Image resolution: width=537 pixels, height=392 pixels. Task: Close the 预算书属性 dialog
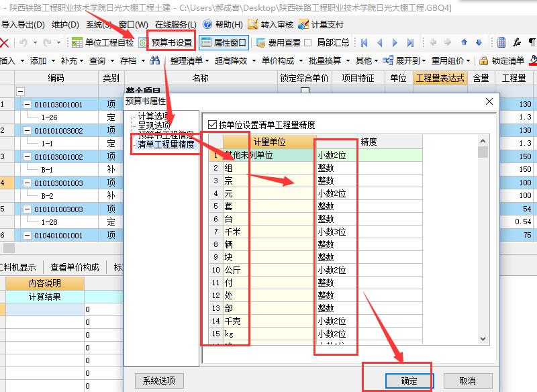pos(489,101)
